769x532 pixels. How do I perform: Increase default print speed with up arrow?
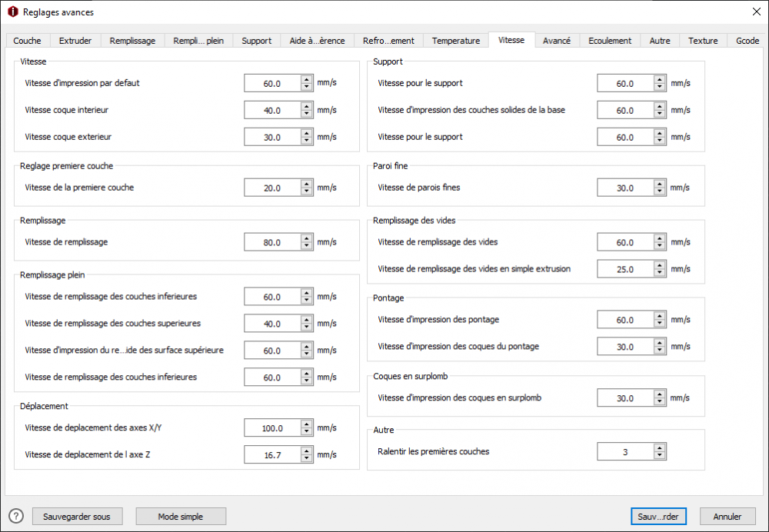(x=307, y=79)
